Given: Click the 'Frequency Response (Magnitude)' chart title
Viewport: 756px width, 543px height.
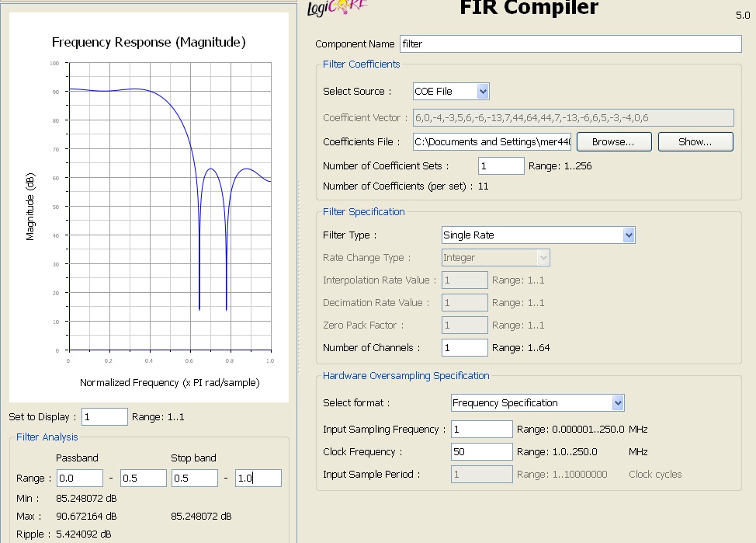Looking at the screenshot, I should 149,42.
